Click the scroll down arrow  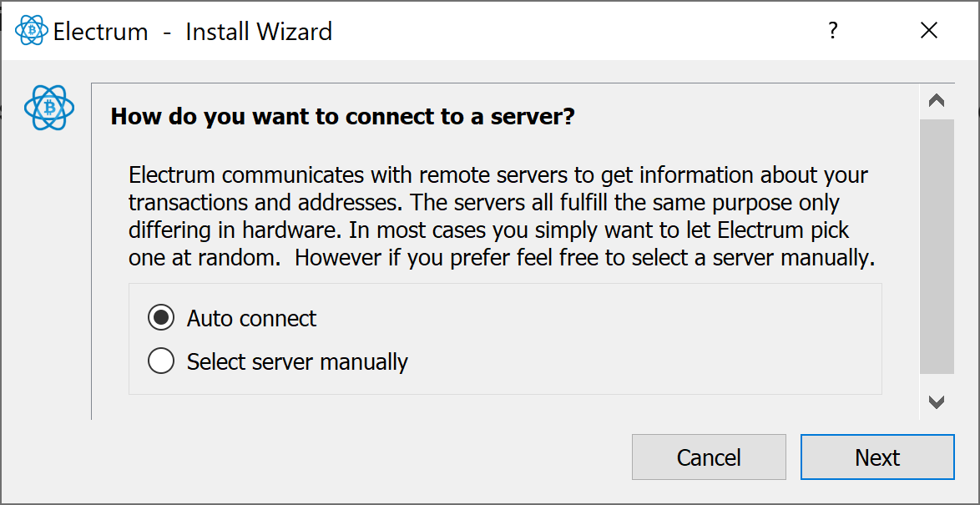[937, 402]
